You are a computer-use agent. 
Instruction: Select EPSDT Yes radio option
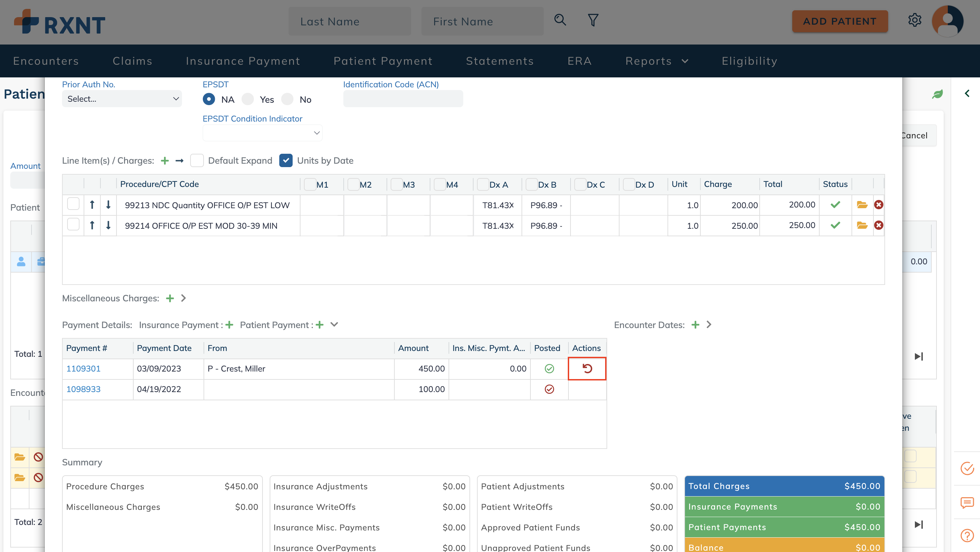pyautogui.click(x=248, y=99)
